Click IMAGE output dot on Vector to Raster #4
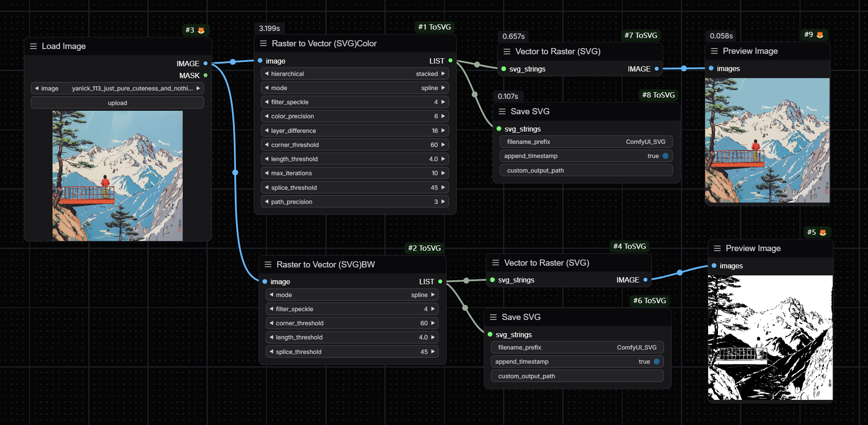This screenshot has height=425, width=868. point(645,280)
